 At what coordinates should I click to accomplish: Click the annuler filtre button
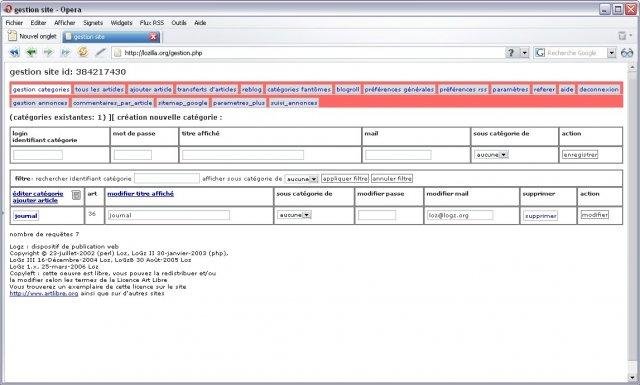click(x=392, y=178)
